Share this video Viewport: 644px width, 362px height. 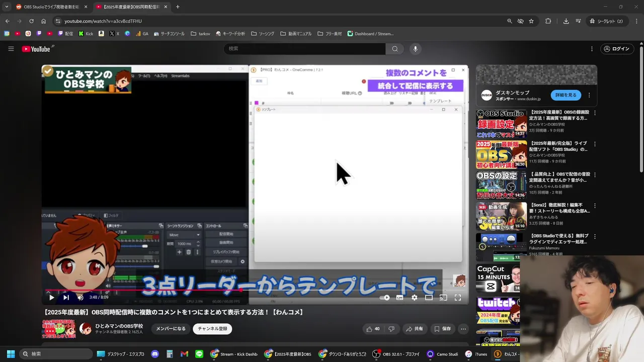tap(415, 329)
